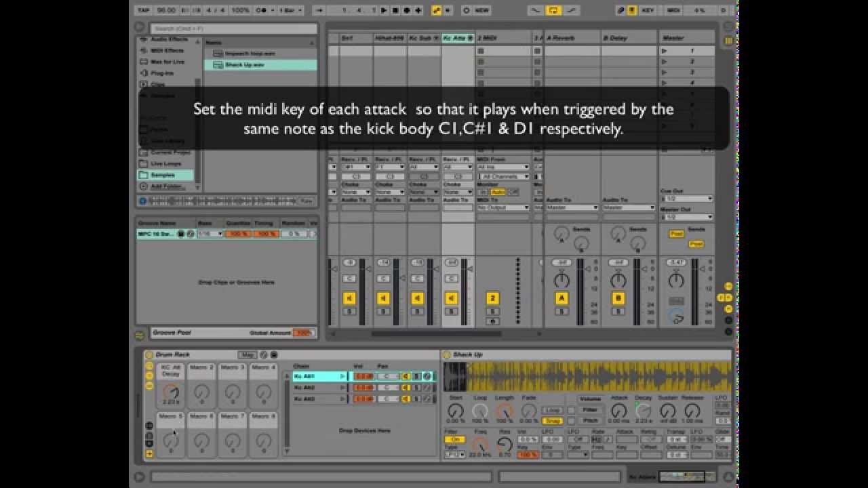Open the Kc Atta Choke dropdown

(458, 192)
